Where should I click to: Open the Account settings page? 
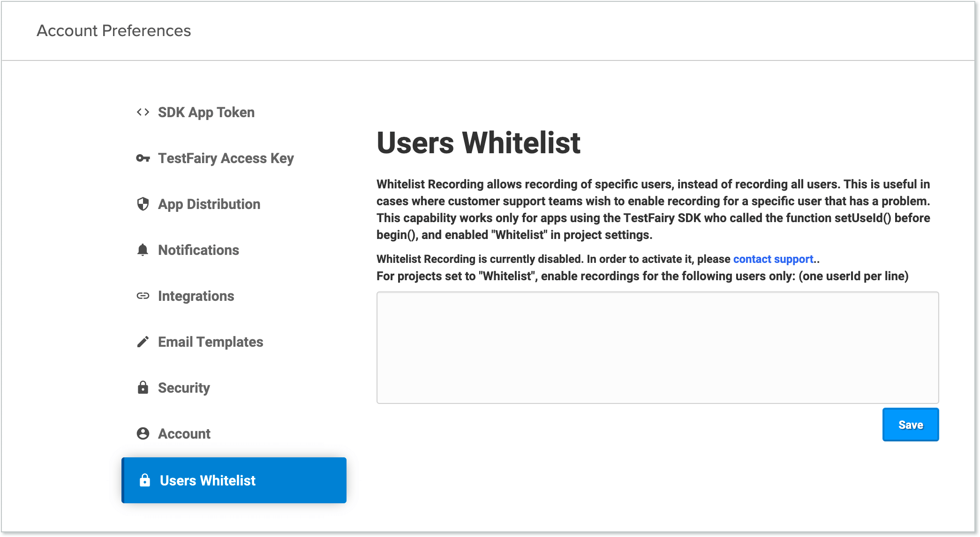(184, 433)
